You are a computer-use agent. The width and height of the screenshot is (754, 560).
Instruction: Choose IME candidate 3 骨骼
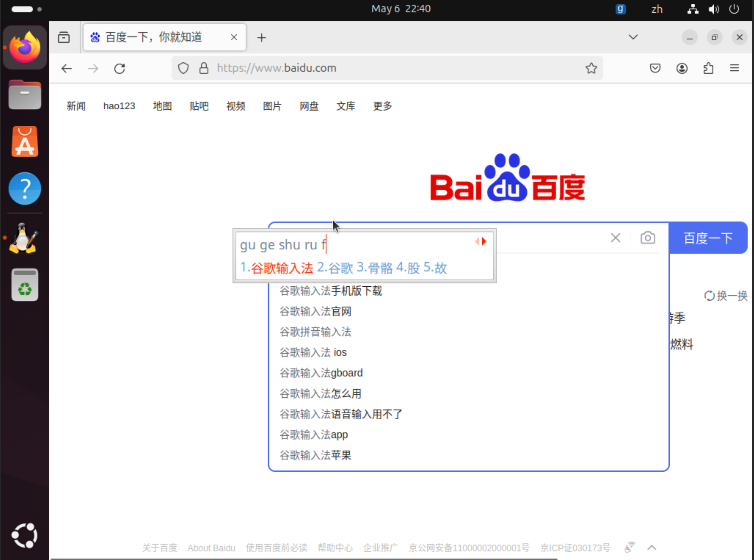[375, 268]
